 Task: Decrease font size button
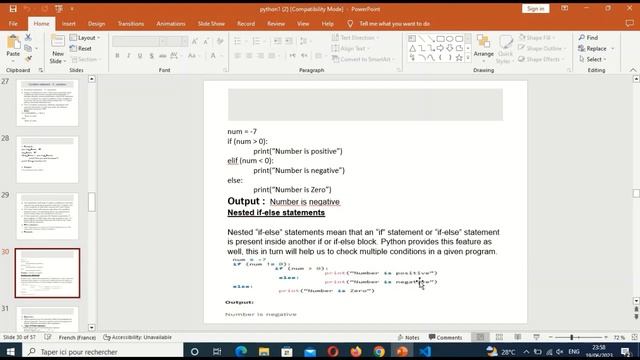click(x=206, y=41)
